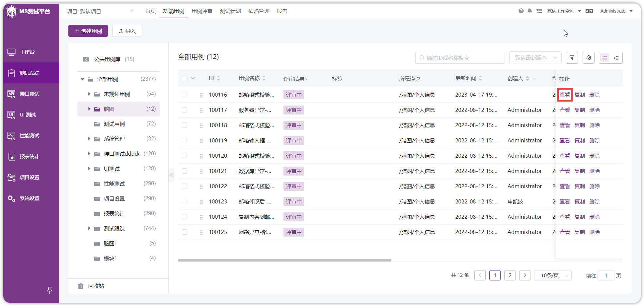The height and width of the screenshot is (306, 644).
Task: Open the 默认最新版本 version dropdown
Action: point(535,58)
